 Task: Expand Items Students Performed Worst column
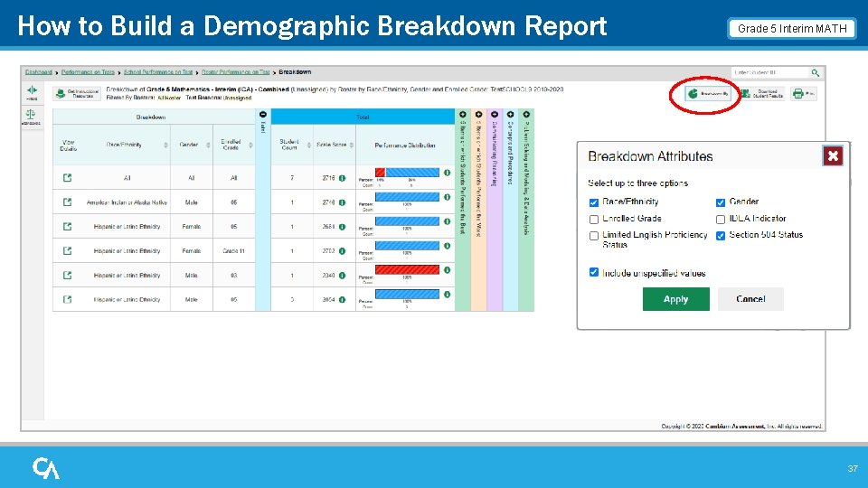click(x=479, y=115)
